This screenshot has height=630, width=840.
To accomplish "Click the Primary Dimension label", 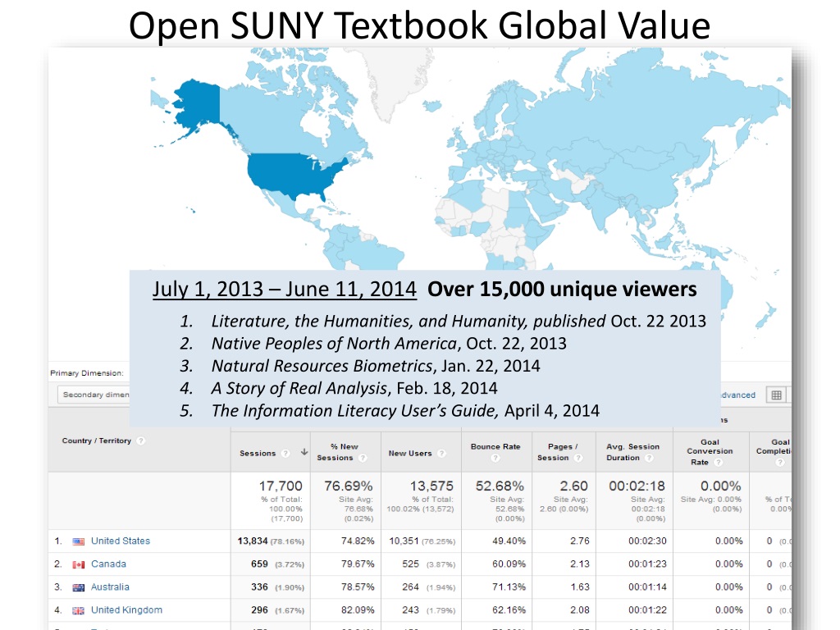I will click(x=87, y=373).
